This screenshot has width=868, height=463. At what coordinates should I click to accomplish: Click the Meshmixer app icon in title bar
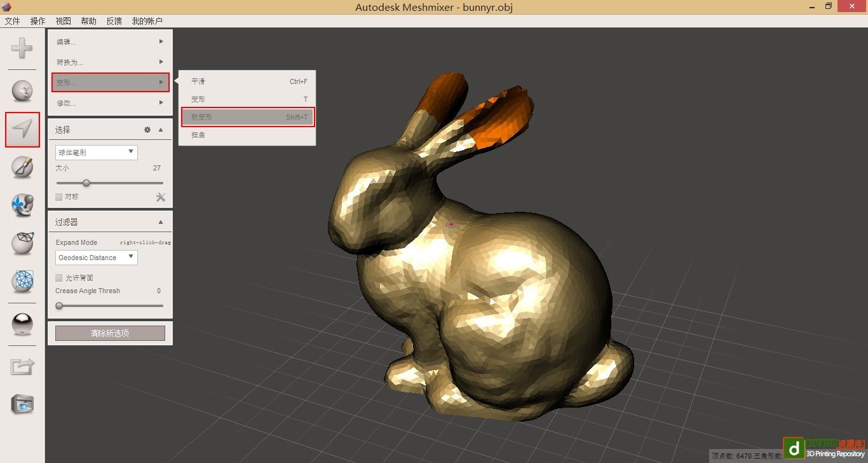7,7
